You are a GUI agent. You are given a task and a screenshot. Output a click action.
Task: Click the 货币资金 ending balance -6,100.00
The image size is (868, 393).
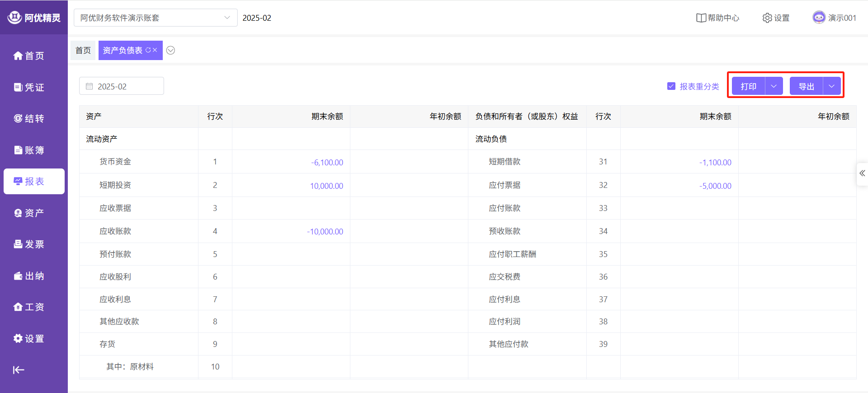327,163
